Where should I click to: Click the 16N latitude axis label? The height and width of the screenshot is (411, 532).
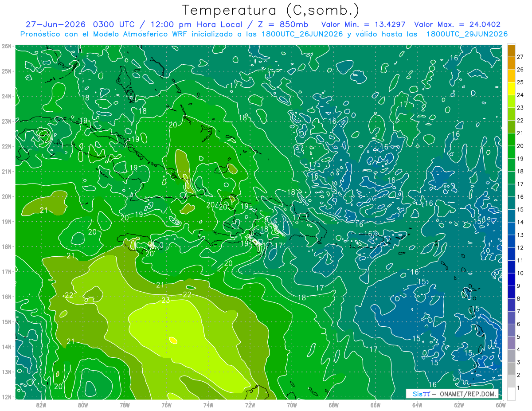6,297
